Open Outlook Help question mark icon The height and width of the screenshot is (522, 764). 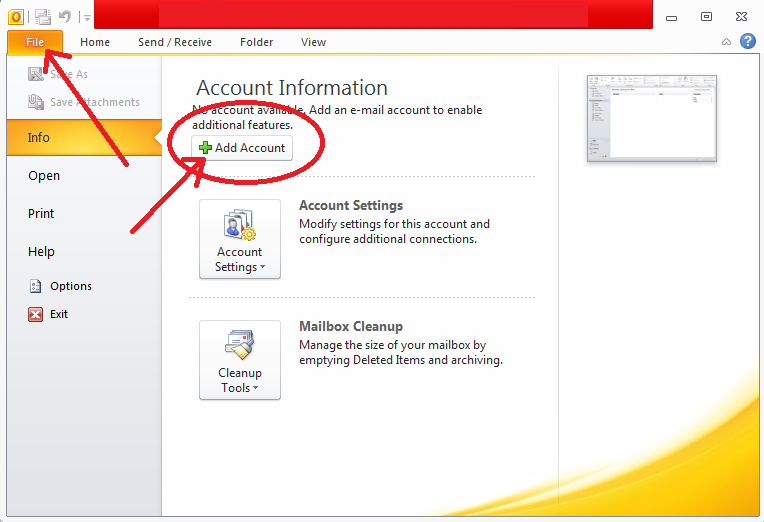(x=748, y=41)
